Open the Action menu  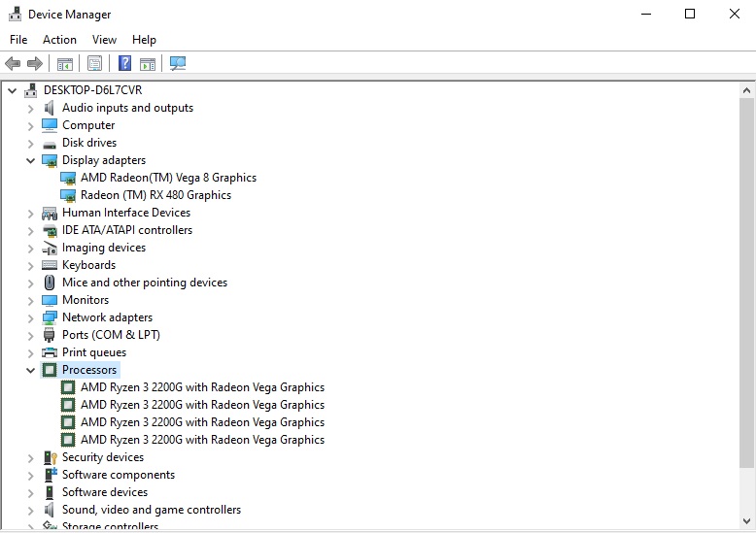pyautogui.click(x=59, y=40)
